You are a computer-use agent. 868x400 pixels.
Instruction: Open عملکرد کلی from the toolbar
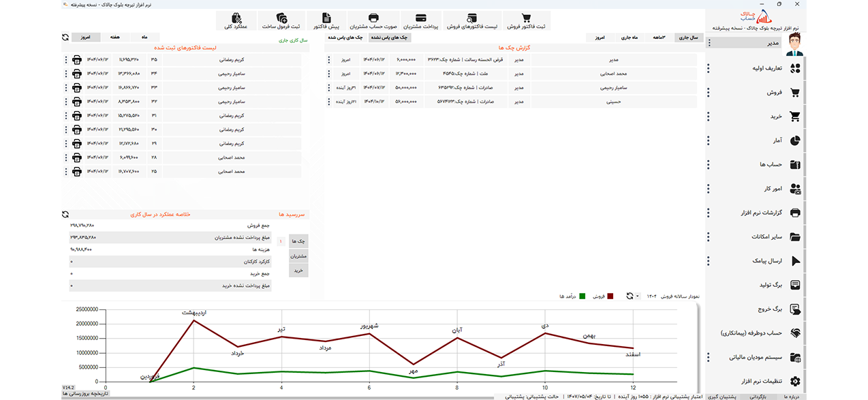click(237, 21)
